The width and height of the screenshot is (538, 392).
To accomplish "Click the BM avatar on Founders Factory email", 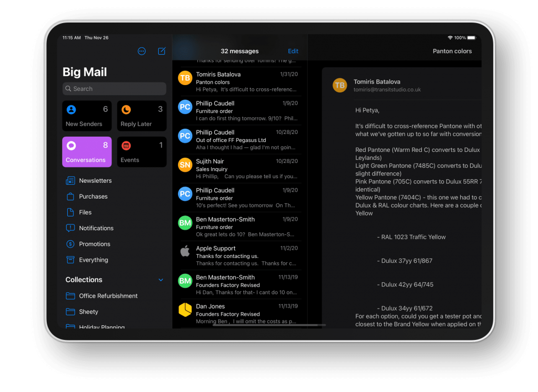I will [x=185, y=281].
